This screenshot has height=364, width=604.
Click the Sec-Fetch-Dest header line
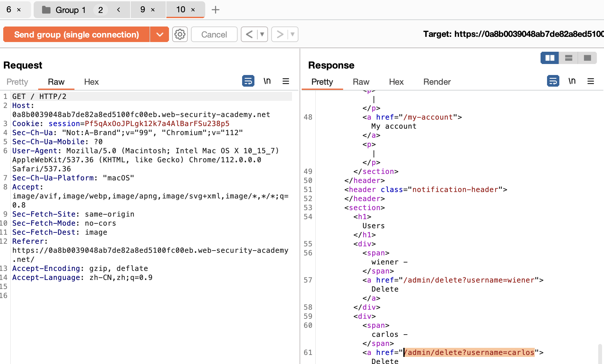[x=60, y=232]
